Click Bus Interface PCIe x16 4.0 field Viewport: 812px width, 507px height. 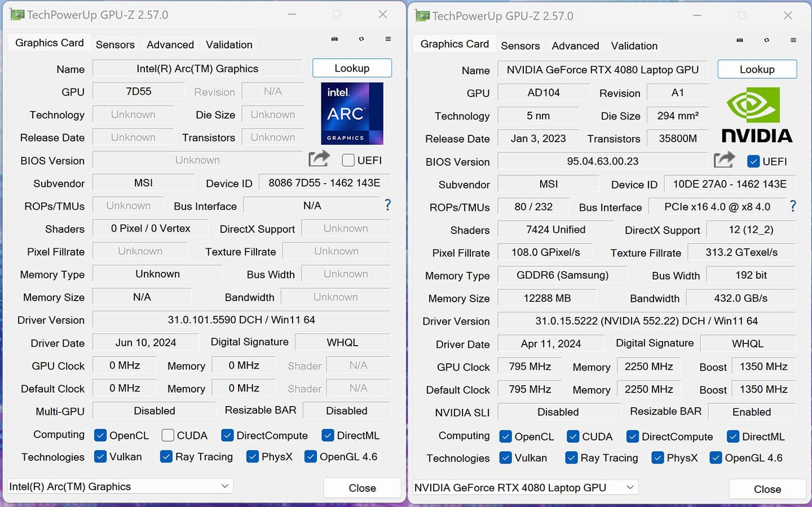pyautogui.click(x=717, y=207)
